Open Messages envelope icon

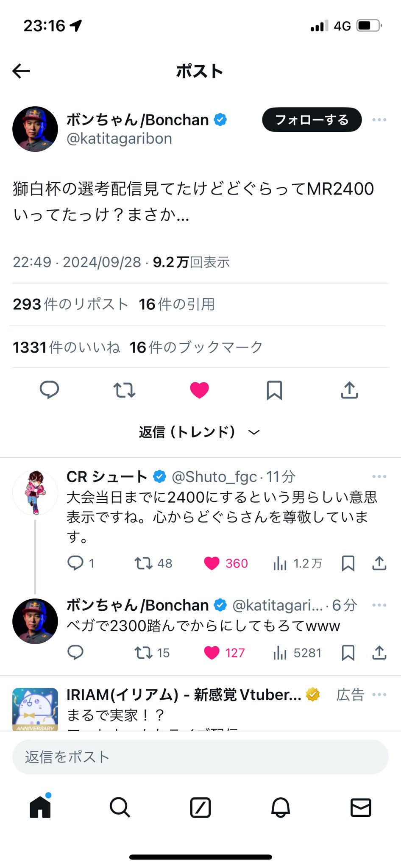coord(361,807)
